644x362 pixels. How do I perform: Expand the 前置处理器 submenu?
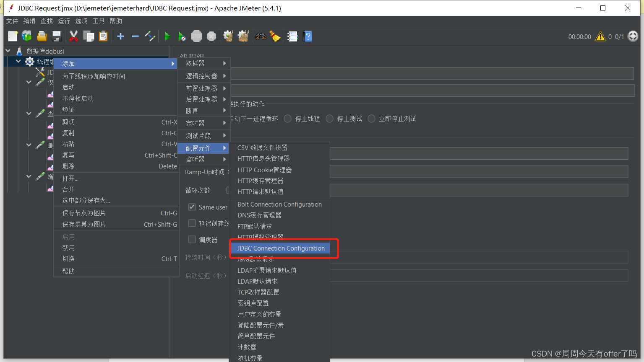pos(204,88)
